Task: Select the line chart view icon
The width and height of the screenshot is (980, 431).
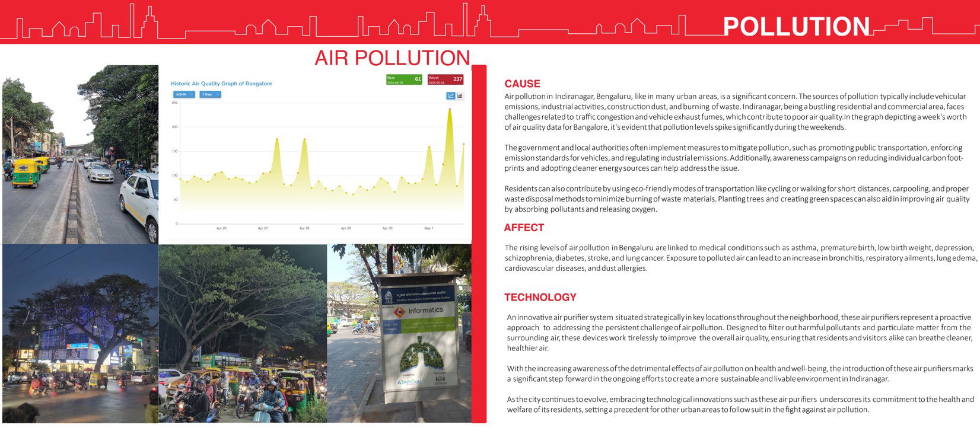Action: (x=451, y=95)
